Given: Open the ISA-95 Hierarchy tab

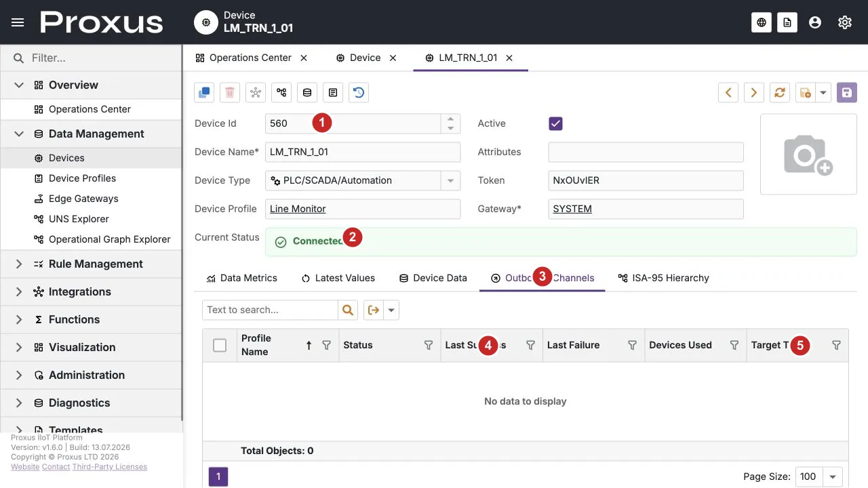Looking at the screenshot, I should pyautogui.click(x=663, y=278).
